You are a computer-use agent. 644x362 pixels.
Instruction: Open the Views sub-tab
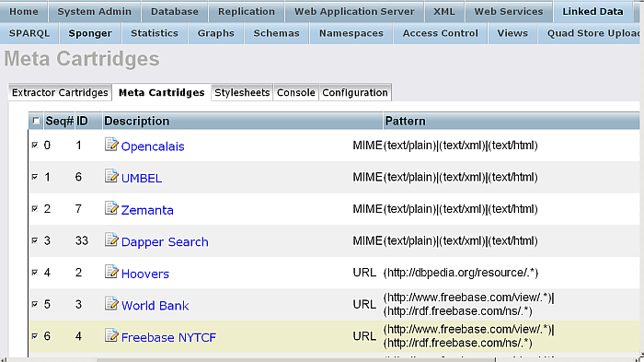(512, 33)
